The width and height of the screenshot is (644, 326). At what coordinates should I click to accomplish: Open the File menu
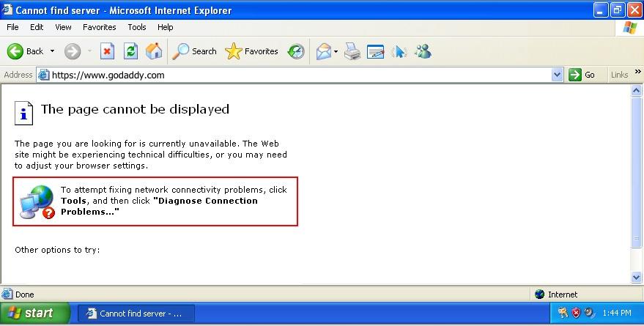[x=12, y=27]
